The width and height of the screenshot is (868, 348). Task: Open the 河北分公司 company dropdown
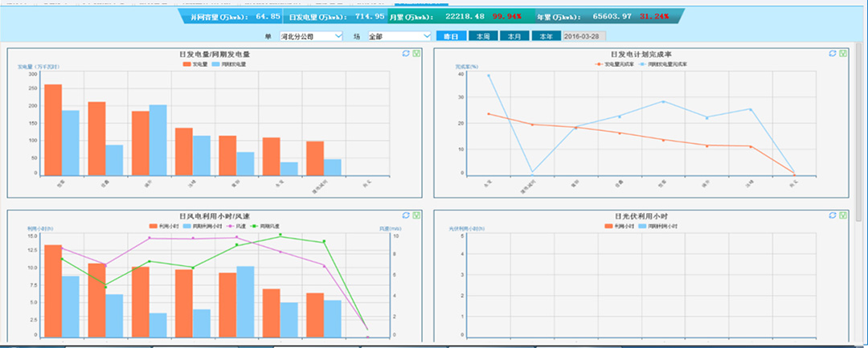tap(310, 36)
